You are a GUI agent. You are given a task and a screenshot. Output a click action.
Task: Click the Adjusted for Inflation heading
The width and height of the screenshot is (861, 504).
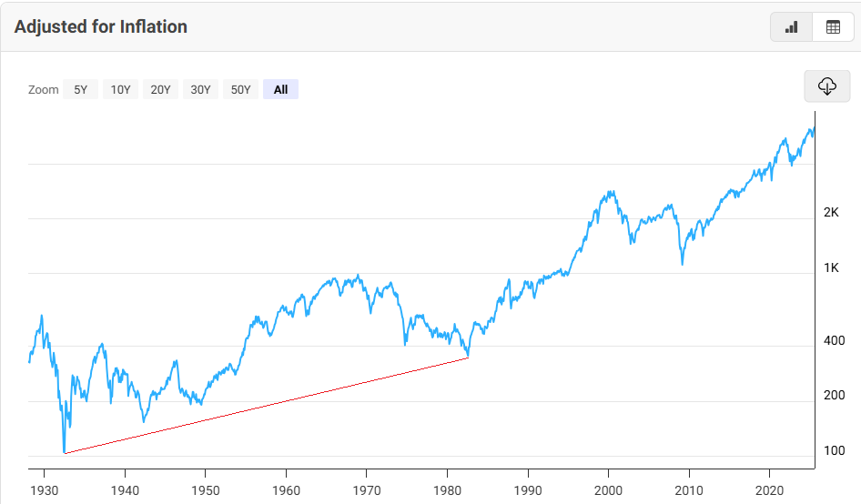[101, 27]
